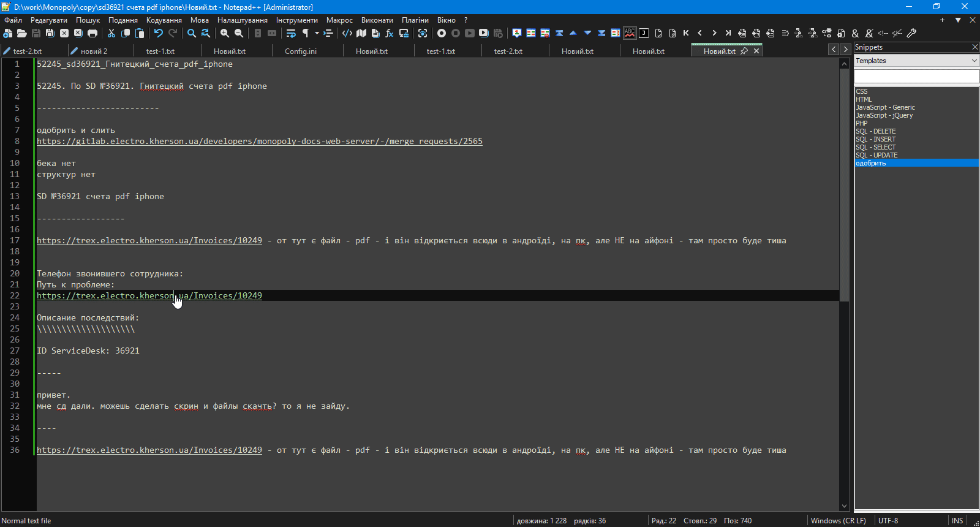Click the Copy toolbar icon
980x527 pixels.
(126, 33)
